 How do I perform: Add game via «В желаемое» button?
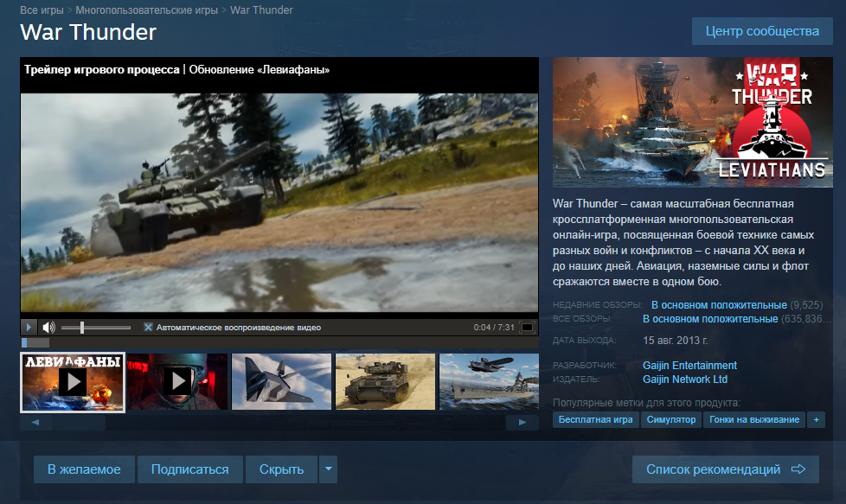point(84,469)
